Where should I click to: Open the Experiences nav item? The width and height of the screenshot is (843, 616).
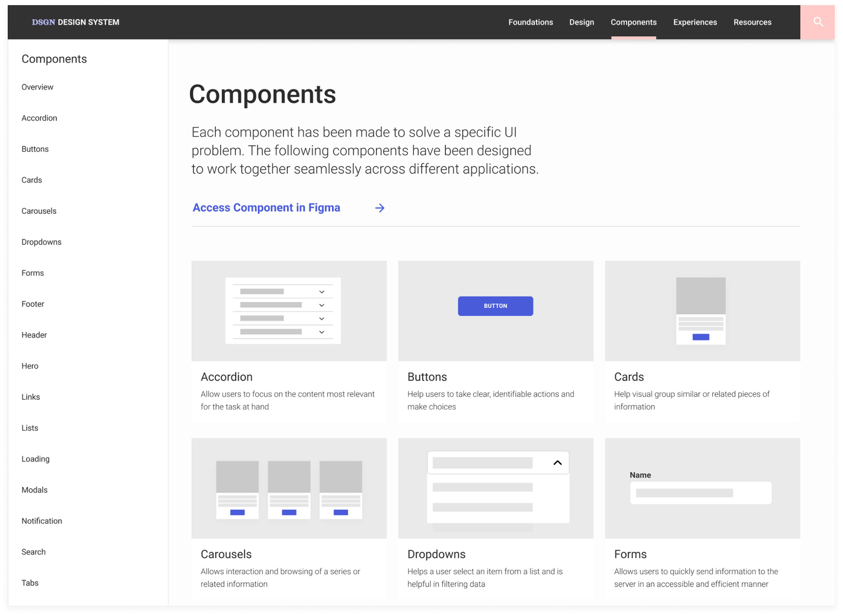[x=695, y=22]
